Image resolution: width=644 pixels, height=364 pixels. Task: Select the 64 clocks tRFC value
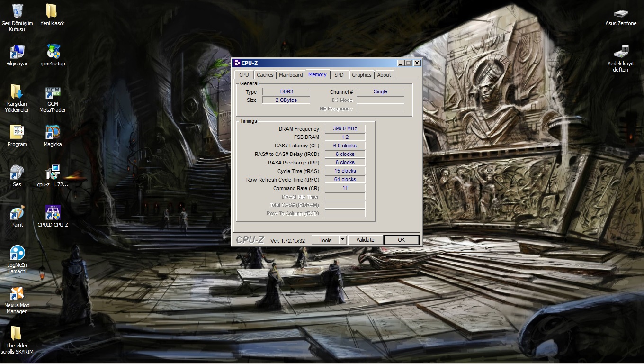tap(345, 179)
